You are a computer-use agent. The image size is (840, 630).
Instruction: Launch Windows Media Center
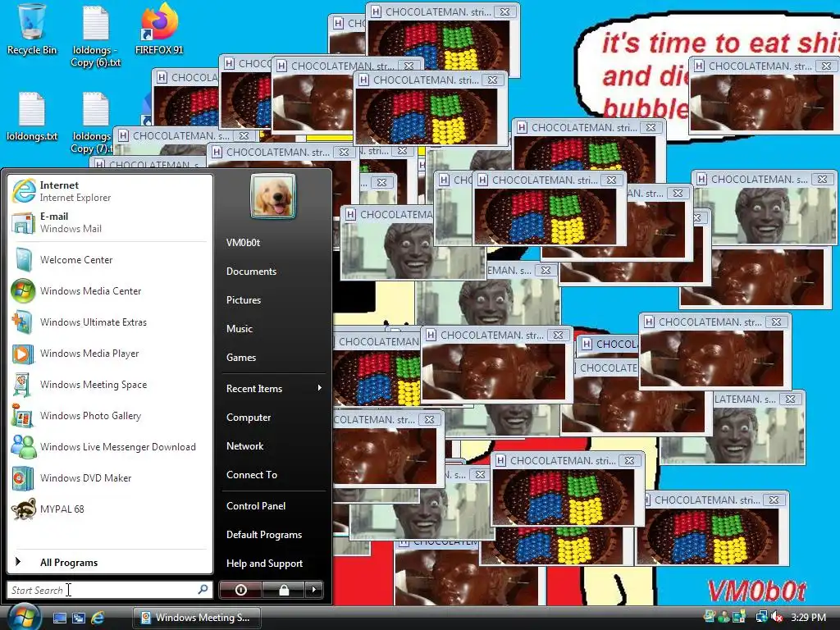point(109,291)
